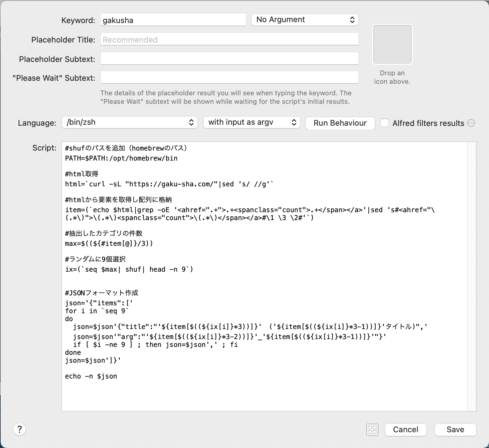Click the Cancel button
489x448 pixels.
[405, 429]
